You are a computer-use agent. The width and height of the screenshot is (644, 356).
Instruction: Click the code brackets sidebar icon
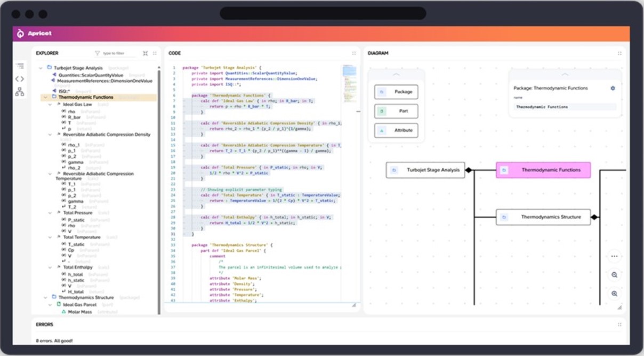pyautogui.click(x=20, y=79)
